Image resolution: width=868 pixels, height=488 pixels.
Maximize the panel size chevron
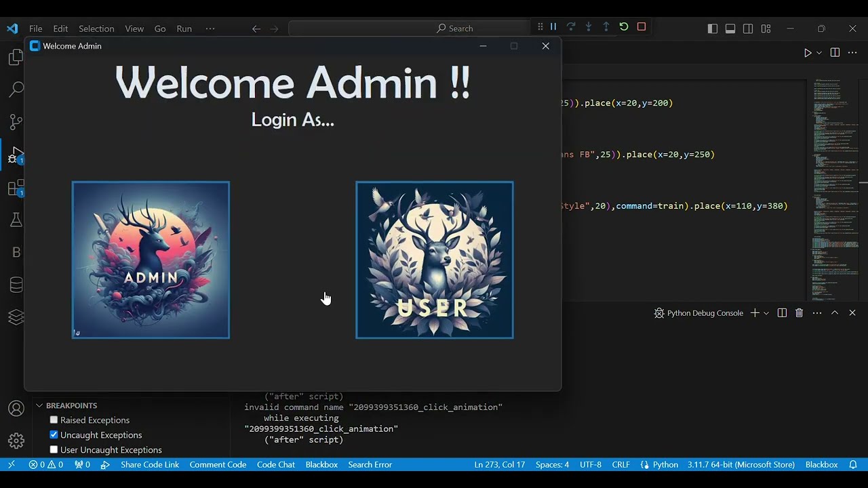tap(835, 313)
